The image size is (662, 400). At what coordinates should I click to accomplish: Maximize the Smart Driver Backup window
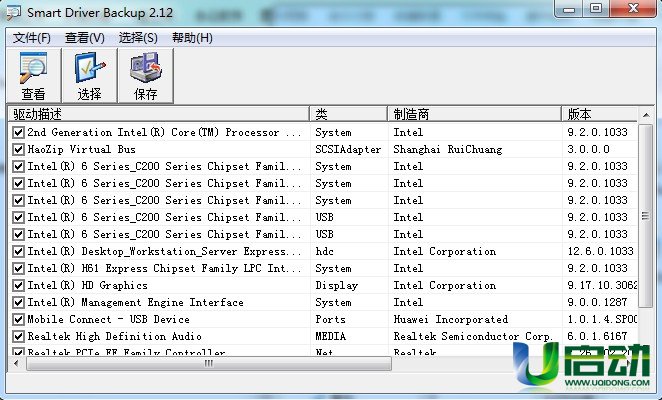pos(596,8)
